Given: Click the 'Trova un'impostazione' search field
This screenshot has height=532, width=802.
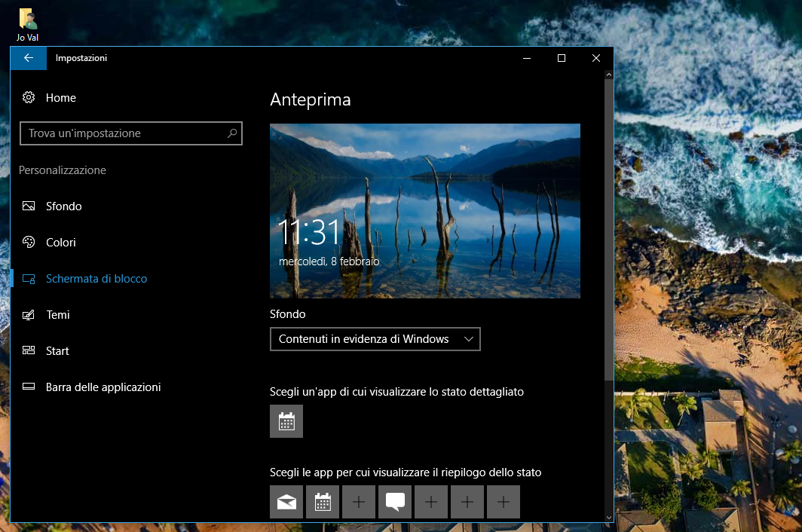Looking at the screenshot, I should (121, 133).
